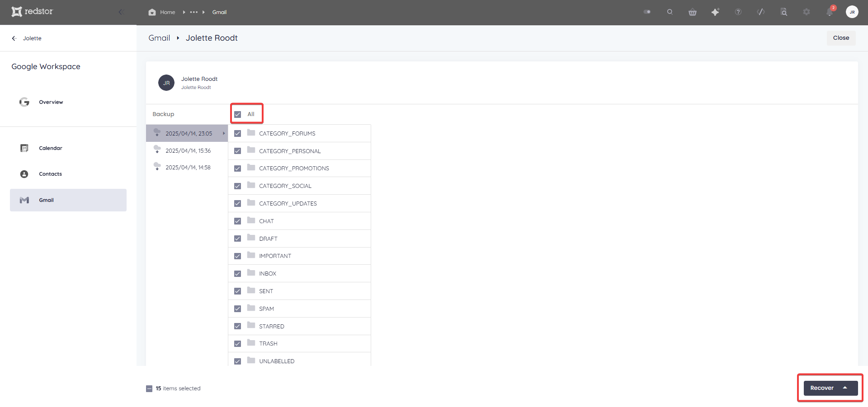Click Gmail in page heading
868x407 pixels.
click(159, 38)
